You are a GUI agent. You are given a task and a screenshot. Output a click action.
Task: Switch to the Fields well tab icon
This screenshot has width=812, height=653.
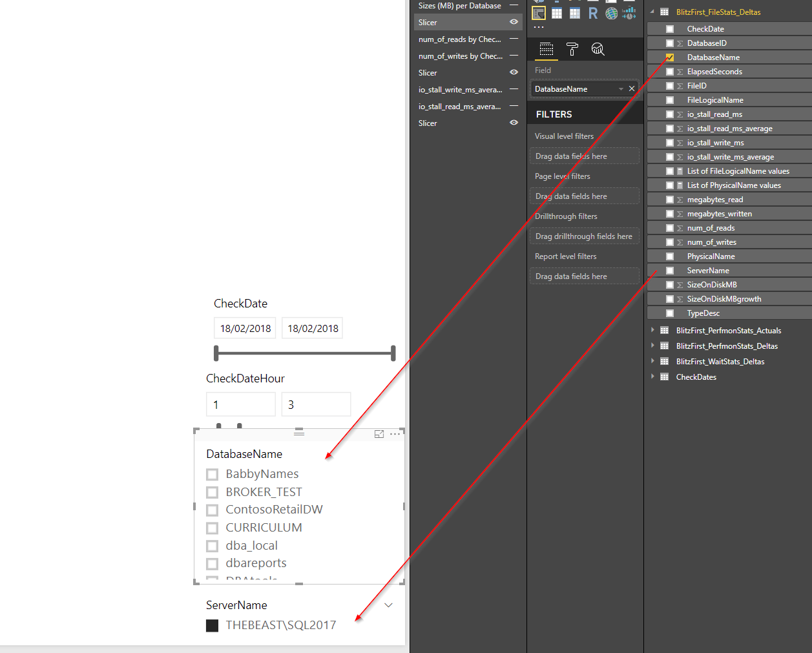pyautogui.click(x=547, y=49)
